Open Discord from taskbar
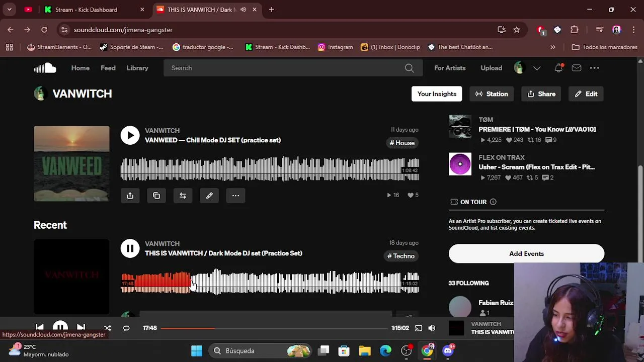644x362 pixels. [448, 350]
